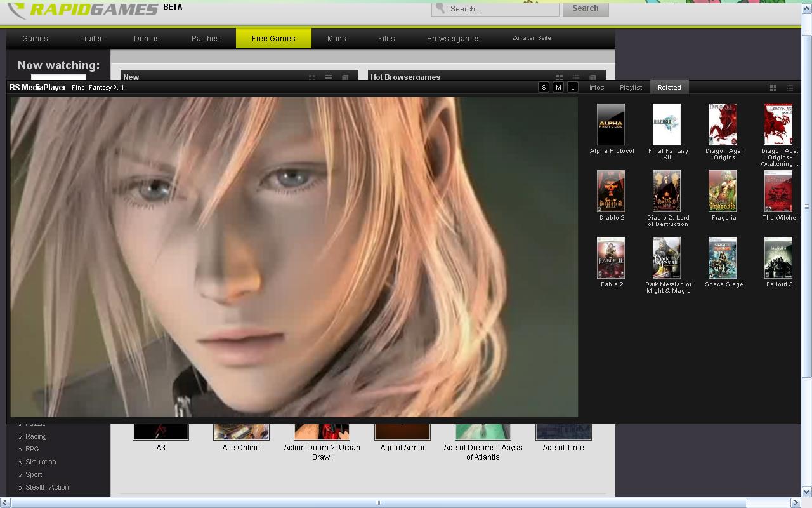This screenshot has width=812, height=508.
Task: Click the Fragoria title link
Action: coord(724,218)
